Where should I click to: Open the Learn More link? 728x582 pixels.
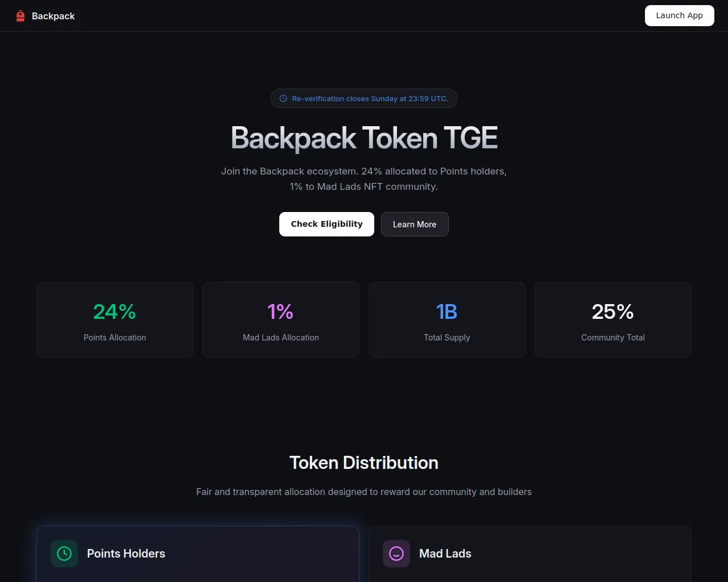(415, 224)
